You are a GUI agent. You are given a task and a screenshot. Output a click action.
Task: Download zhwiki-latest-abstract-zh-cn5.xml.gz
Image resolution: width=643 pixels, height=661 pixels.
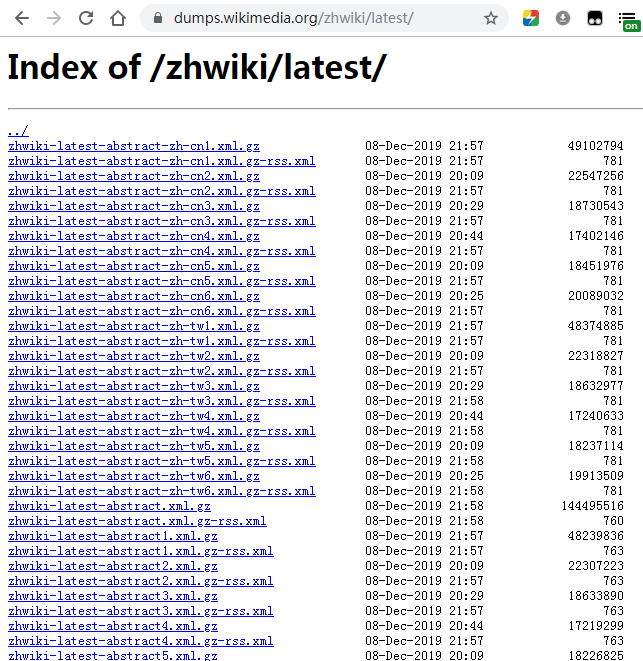click(134, 266)
